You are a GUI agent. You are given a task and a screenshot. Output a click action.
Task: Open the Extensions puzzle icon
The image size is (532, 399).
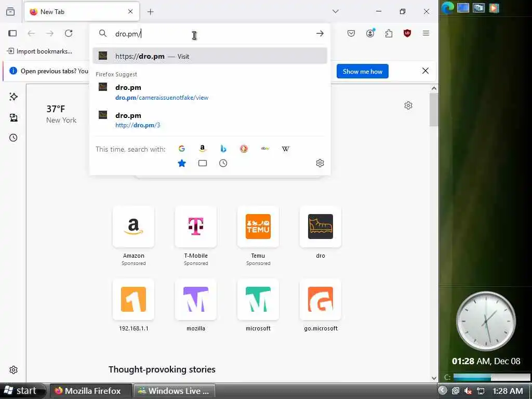coord(389,33)
